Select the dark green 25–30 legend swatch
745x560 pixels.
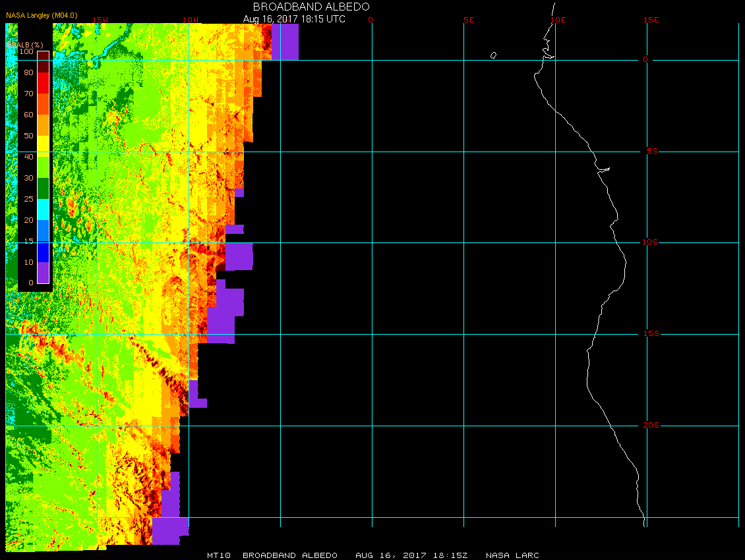tap(44, 188)
